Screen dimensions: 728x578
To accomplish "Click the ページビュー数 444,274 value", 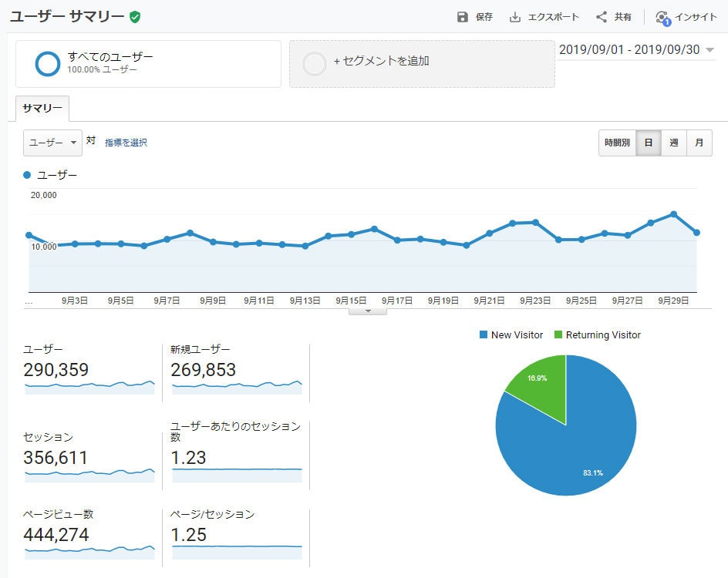I will point(56,535).
